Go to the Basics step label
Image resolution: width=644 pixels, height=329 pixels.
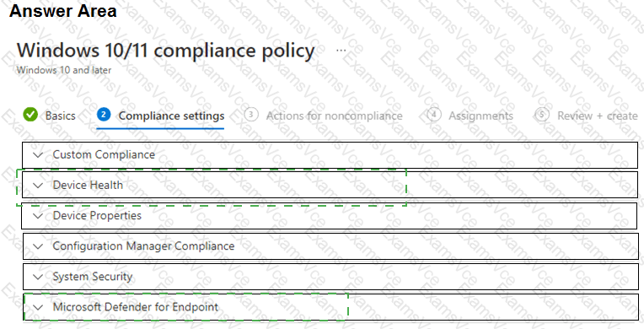click(x=61, y=116)
